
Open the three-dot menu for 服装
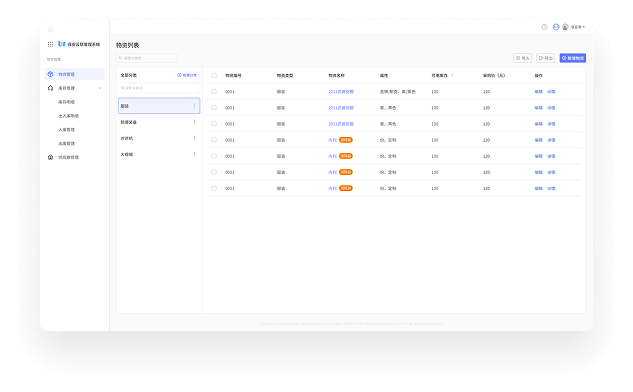point(194,106)
